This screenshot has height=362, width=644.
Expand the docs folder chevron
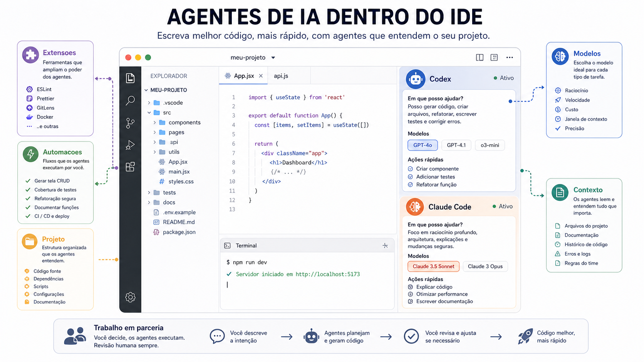[149, 202]
